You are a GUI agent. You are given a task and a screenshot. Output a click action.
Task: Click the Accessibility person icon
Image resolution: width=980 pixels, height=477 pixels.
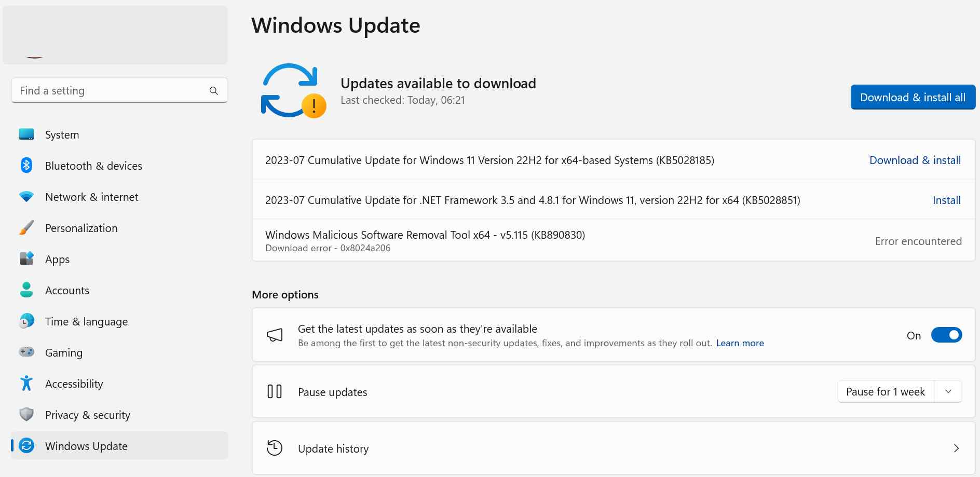coord(25,383)
